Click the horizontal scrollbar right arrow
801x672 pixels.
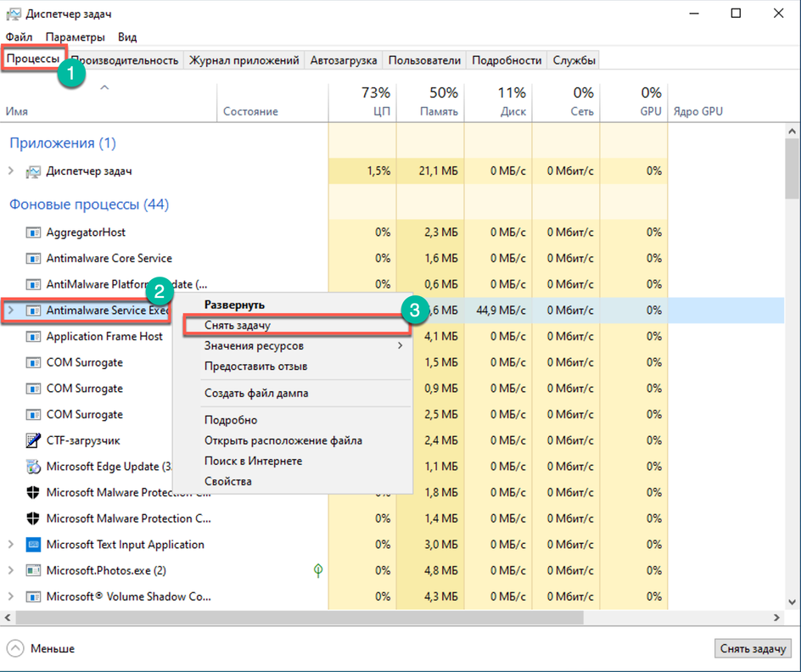tap(777, 618)
